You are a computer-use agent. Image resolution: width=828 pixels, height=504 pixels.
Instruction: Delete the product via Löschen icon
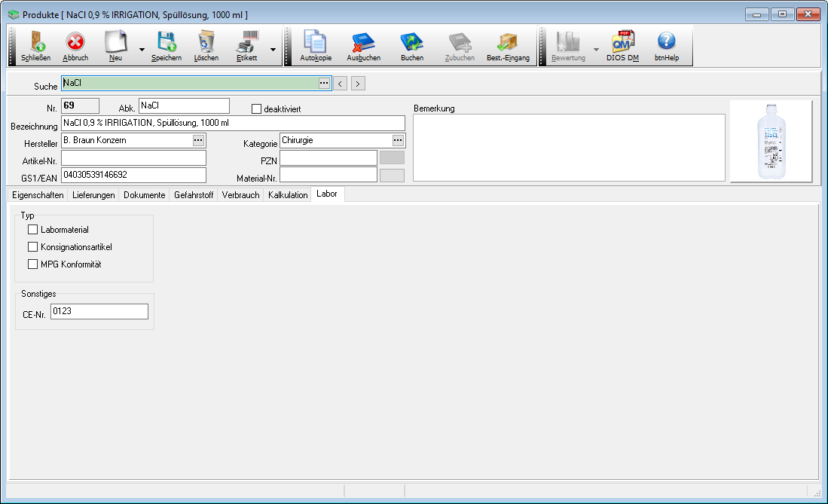206,44
